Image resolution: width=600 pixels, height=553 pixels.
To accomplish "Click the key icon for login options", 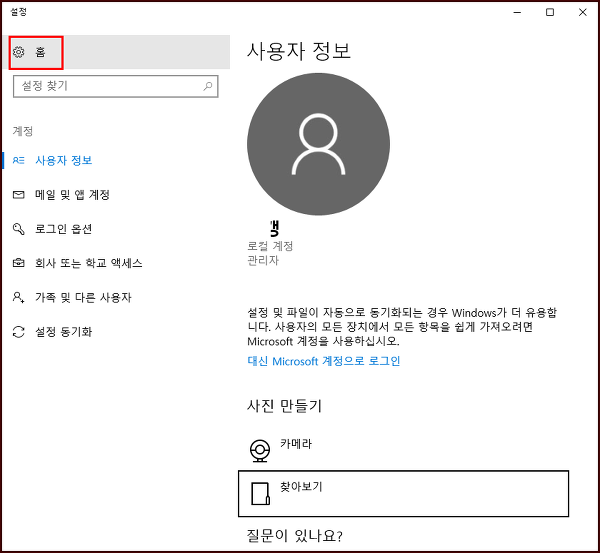I will click(x=18, y=229).
